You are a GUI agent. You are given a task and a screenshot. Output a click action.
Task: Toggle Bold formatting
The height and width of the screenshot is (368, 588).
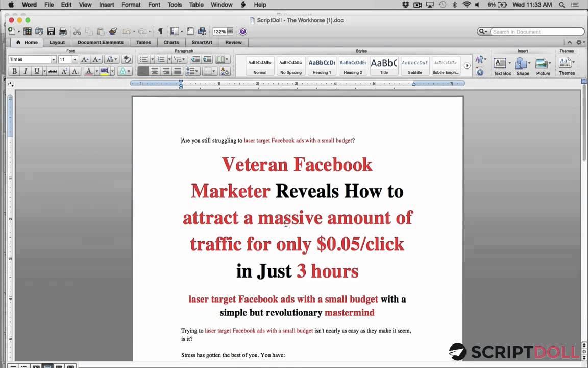(14, 71)
